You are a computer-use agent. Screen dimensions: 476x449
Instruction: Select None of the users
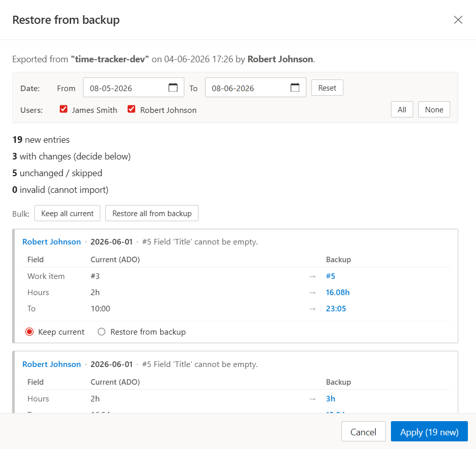[434, 109]
